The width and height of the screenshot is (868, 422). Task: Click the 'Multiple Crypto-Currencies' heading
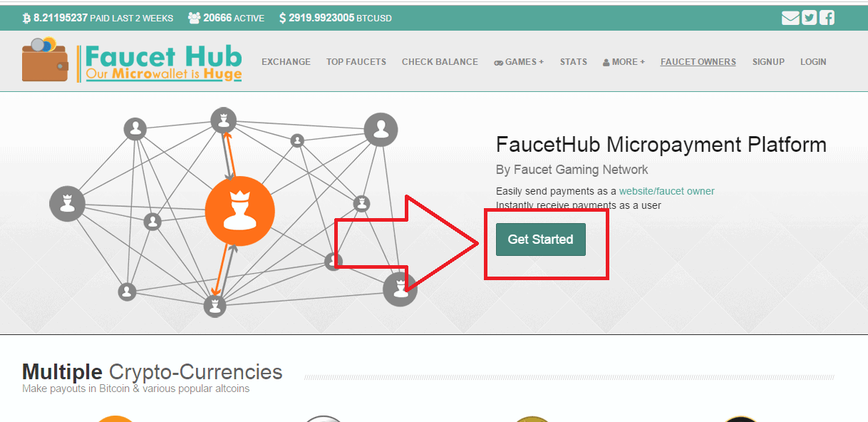click(153, 371)
